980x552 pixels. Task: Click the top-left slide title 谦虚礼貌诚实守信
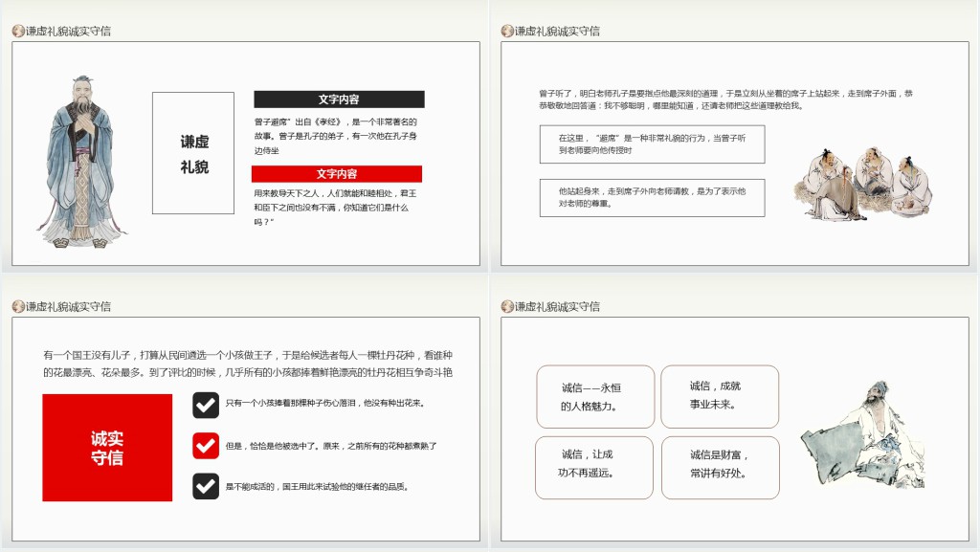[68, 31]
